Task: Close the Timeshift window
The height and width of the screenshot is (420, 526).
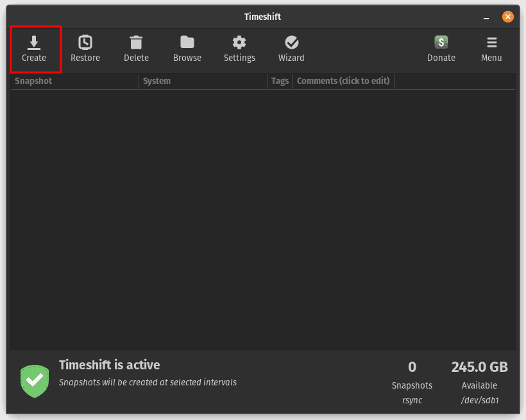Action: pyautogui.click(x=508, y=17)
